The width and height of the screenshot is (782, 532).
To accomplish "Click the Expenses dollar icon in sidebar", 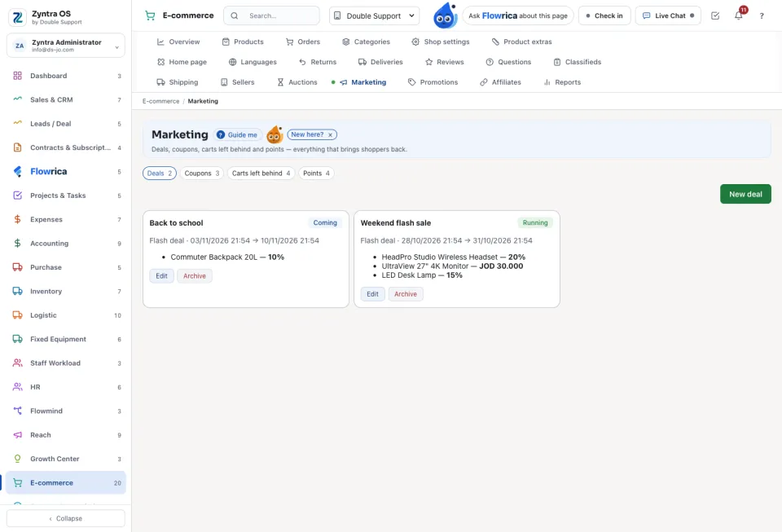I will pyautogui.click(x=17, y=219).
